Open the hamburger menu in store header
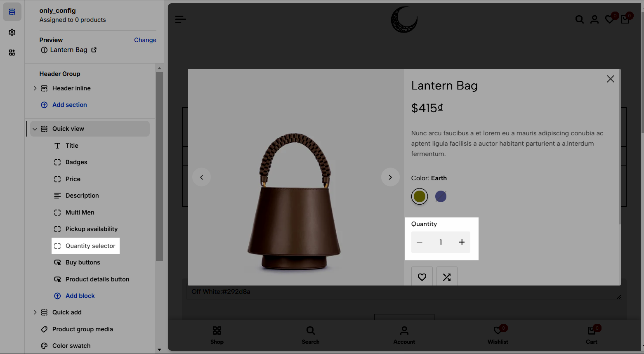The height and width of the screenshot is (354, 644). click(x=180, y=19)
